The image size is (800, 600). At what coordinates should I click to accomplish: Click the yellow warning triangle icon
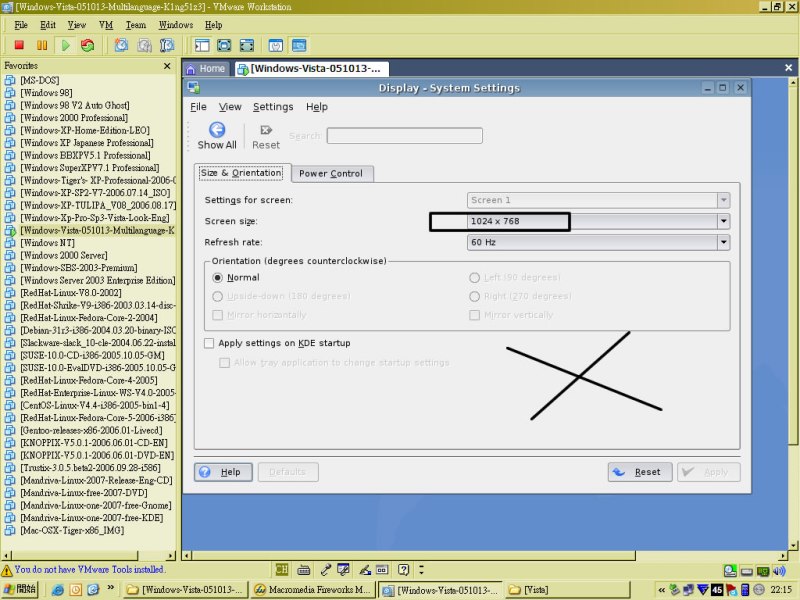point(7,570)
